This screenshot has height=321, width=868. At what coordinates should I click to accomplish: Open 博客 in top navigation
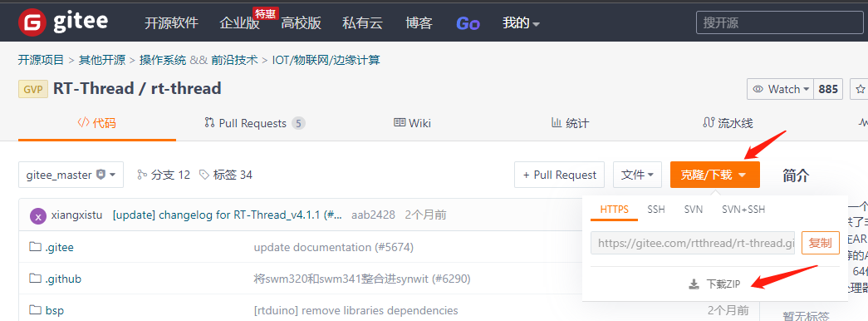[x=419, y=22]
